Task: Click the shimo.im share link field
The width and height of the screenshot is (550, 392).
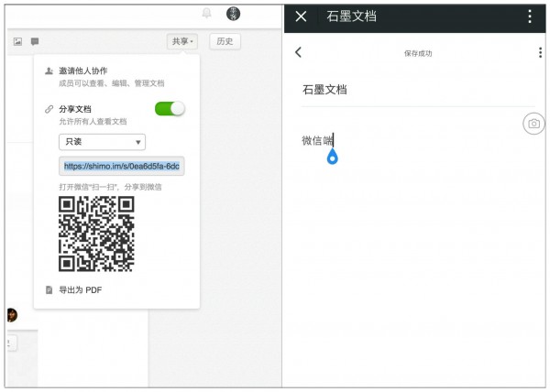Action: [122, 167]
